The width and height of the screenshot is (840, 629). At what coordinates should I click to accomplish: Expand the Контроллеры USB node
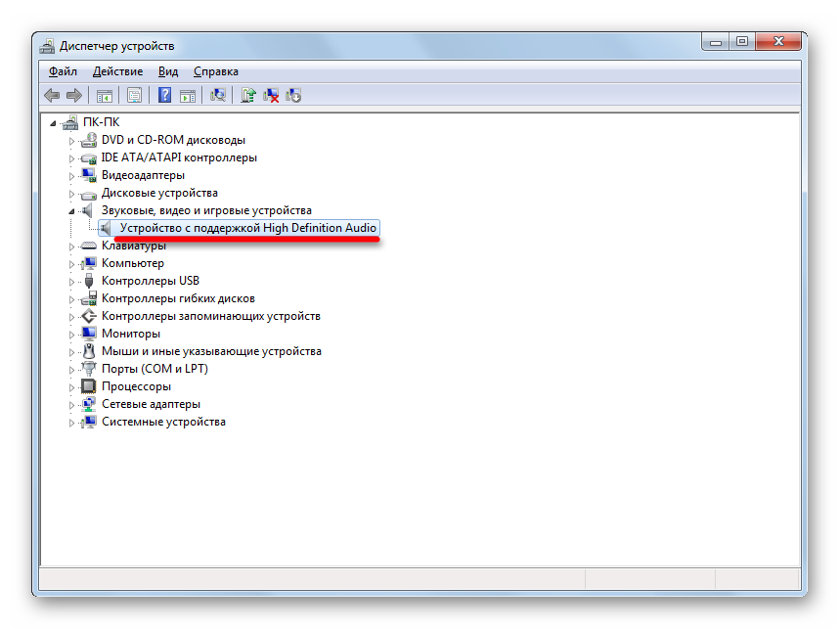coord(71,283)
